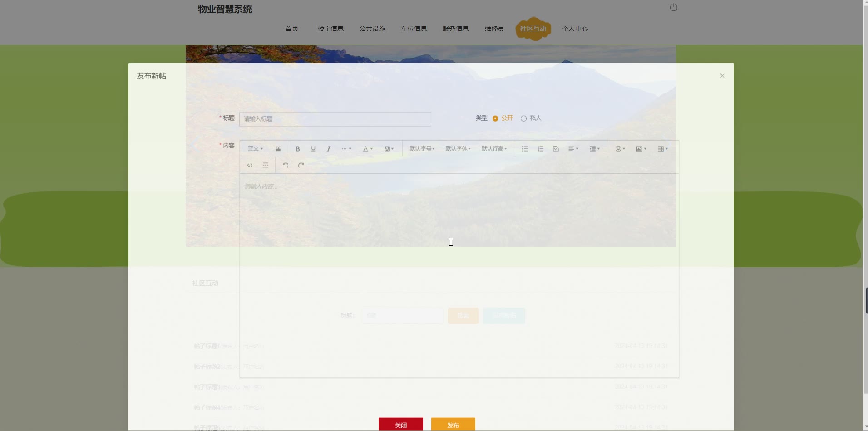
Task: Open the 默认字号 font size dropdown
Action: tap(422, 149)
